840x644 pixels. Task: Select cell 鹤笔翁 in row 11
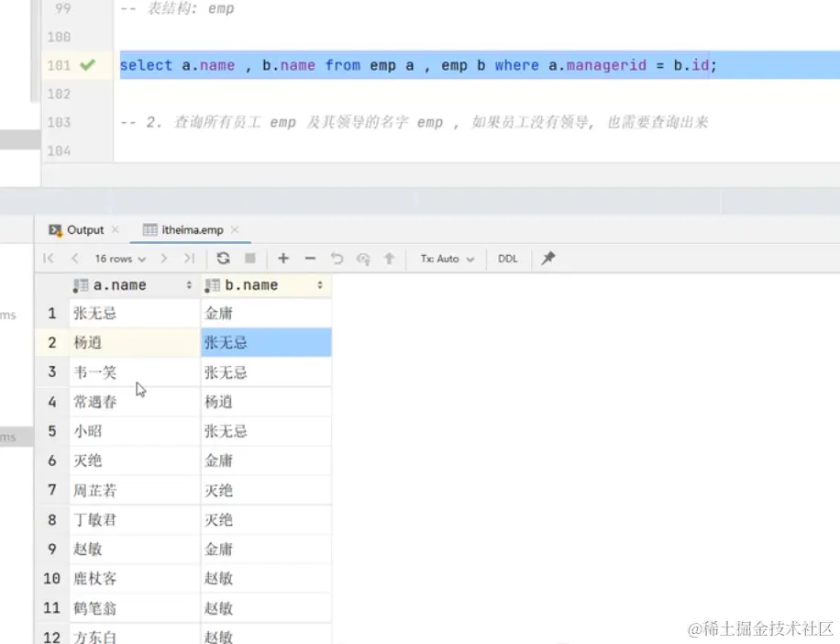coord(134,608)
